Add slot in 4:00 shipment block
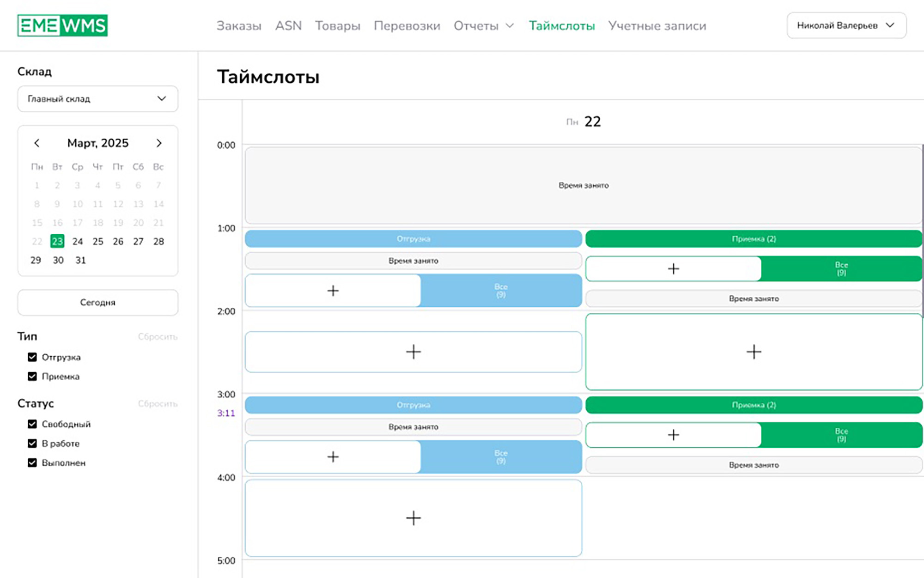The height and width of the screenshot is (578, 924). [x=413, y=518]
